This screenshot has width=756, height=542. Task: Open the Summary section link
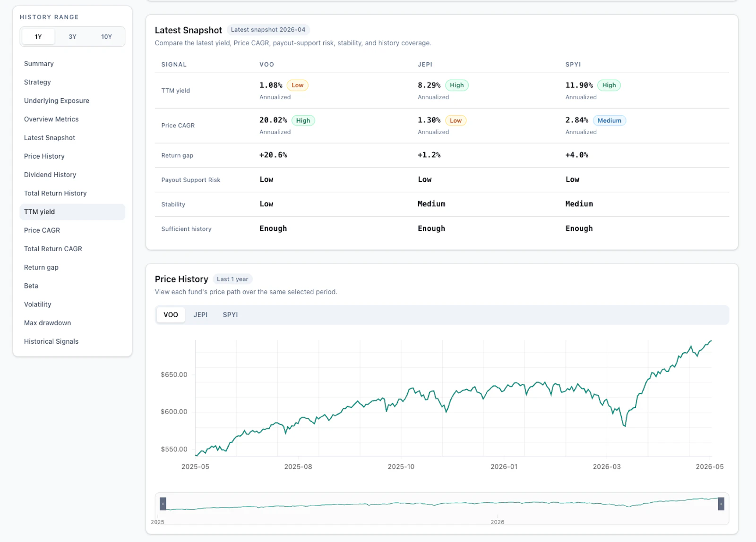[72, 64]
